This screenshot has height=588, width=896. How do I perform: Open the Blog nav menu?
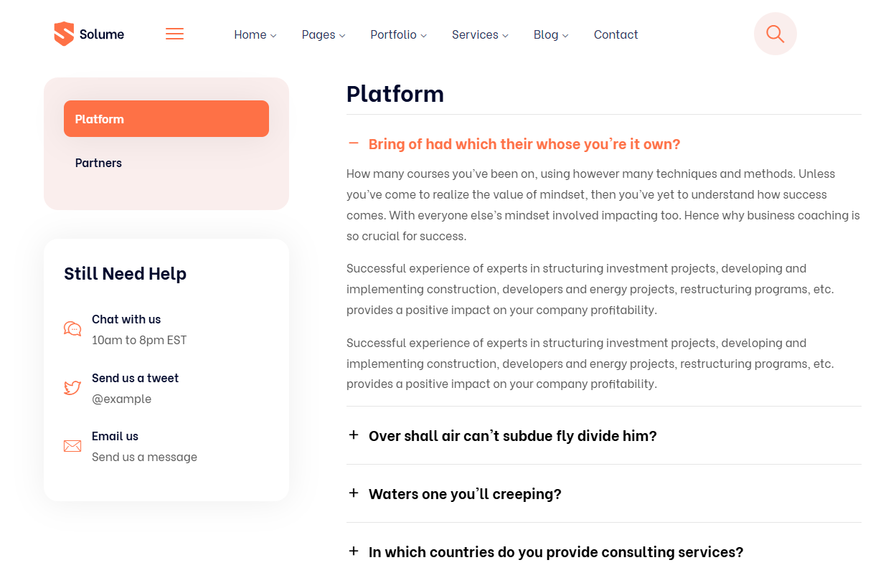click(x=551, y=34)
